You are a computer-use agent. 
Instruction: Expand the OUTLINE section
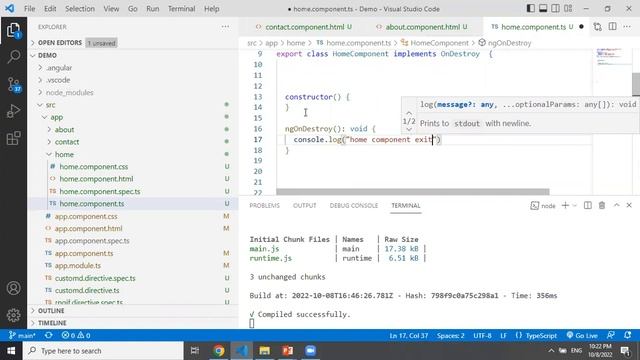133,311
